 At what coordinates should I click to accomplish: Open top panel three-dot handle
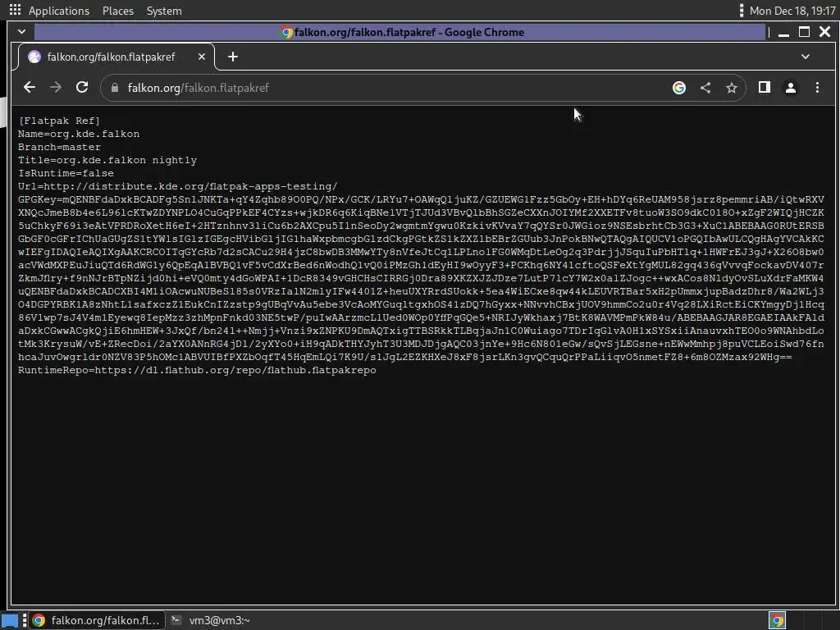742,10
